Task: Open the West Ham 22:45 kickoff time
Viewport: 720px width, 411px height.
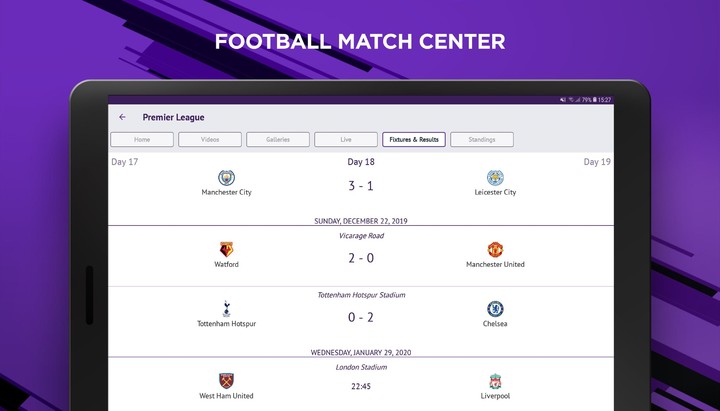Action: pos(361,386)
